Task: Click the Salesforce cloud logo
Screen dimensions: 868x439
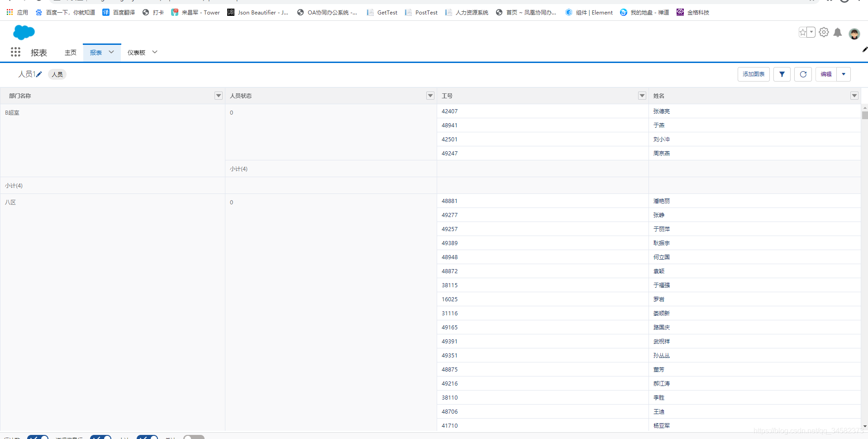Action: click(x=24, y=32)
